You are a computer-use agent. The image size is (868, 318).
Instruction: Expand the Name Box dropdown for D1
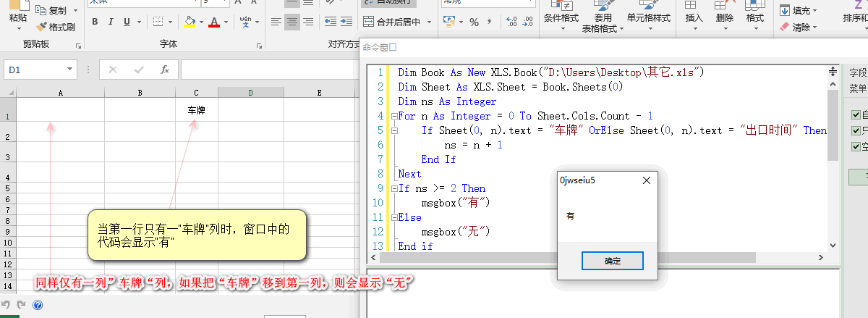coord(70,70)
